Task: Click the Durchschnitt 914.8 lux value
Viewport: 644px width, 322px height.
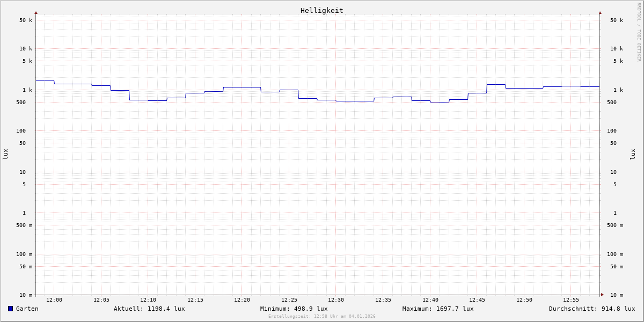Action: 591,309
